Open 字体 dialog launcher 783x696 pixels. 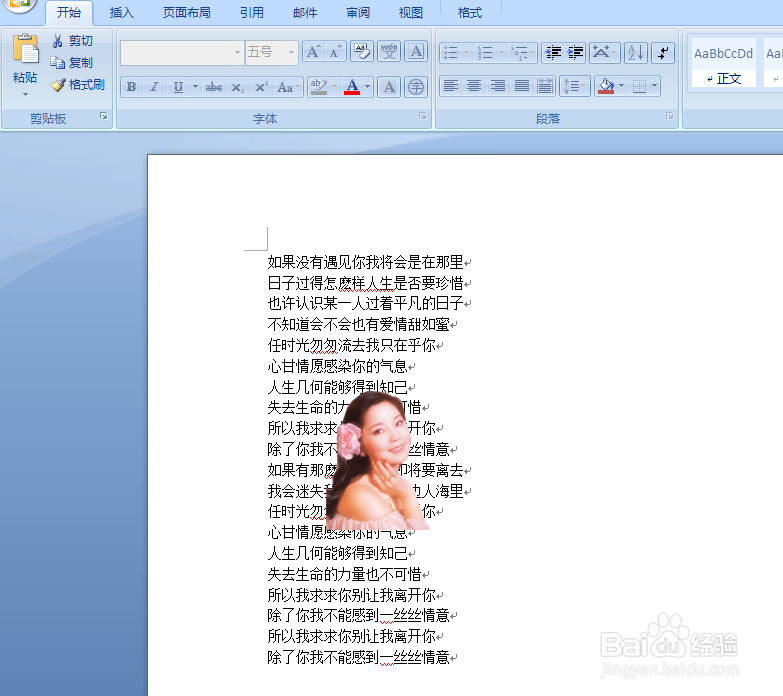(x=422, y=116)
